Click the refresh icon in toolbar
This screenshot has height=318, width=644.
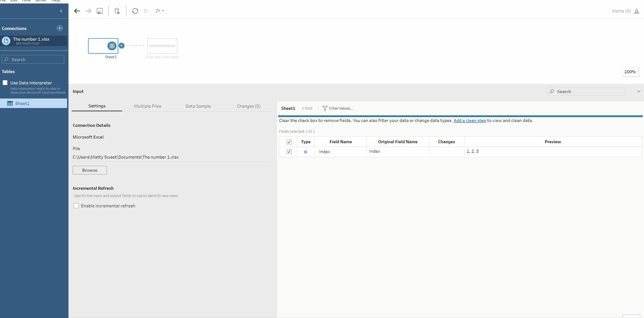point(135,11)
